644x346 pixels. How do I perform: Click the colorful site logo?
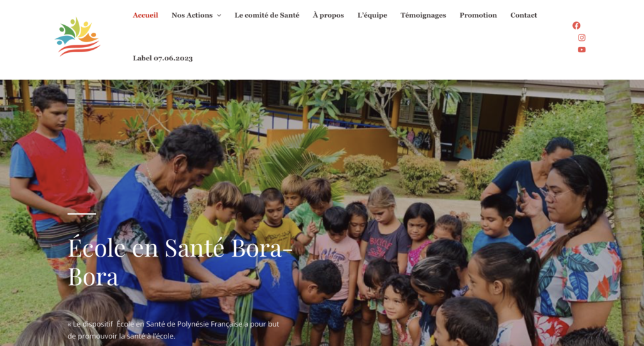click(77, 36)
